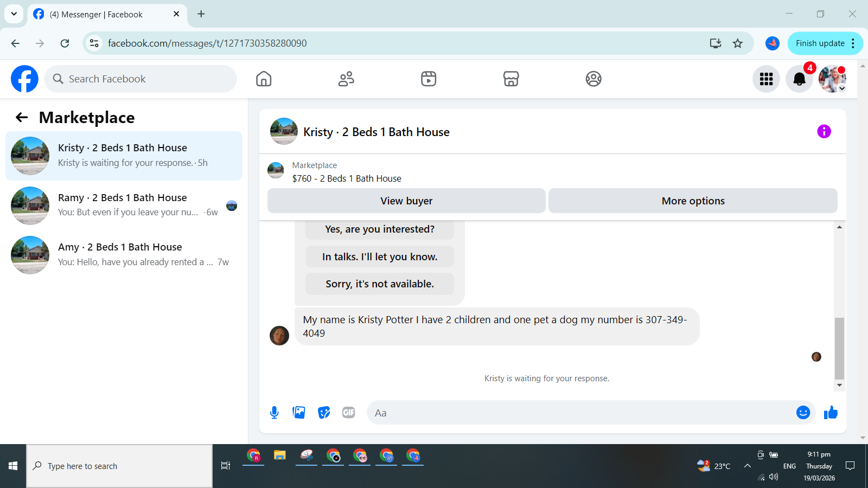Open account profile picture menu

click(832, 79)
